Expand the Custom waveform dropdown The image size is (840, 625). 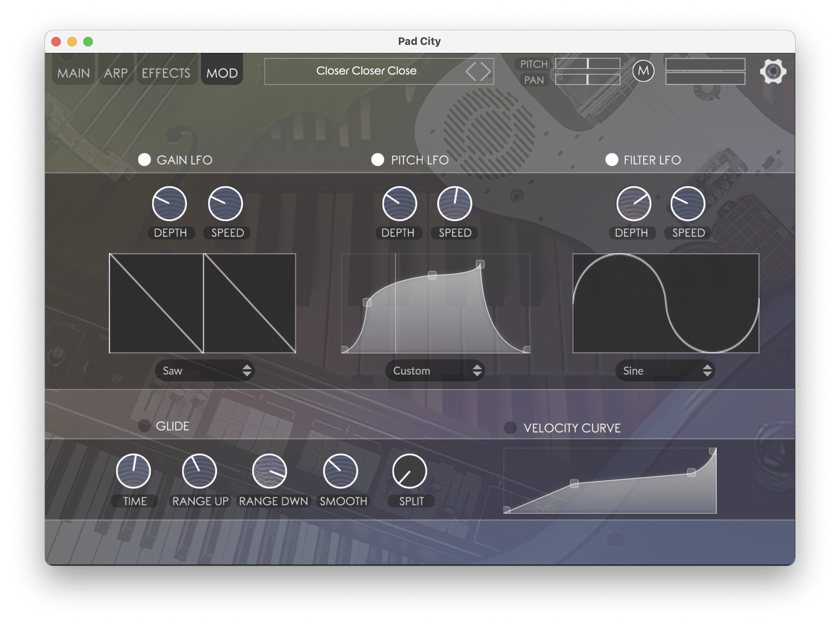pyautogui.click(x=435, y=371)
